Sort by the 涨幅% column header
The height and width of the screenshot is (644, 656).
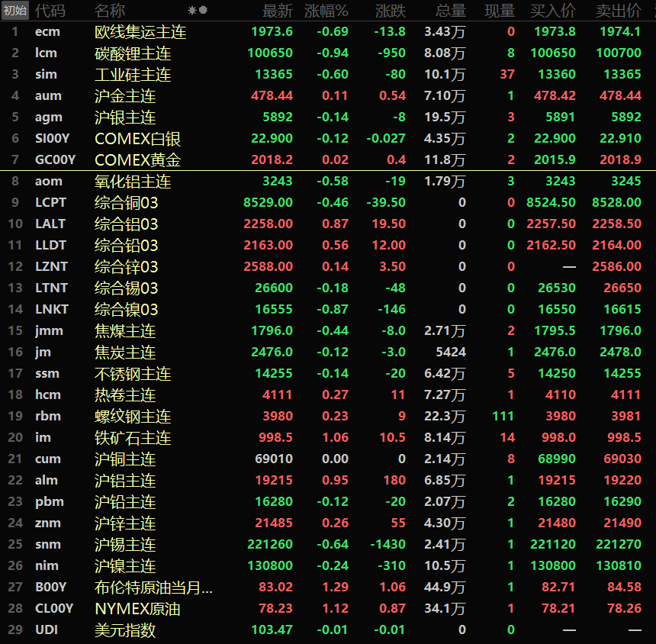[x=326, y=11]
